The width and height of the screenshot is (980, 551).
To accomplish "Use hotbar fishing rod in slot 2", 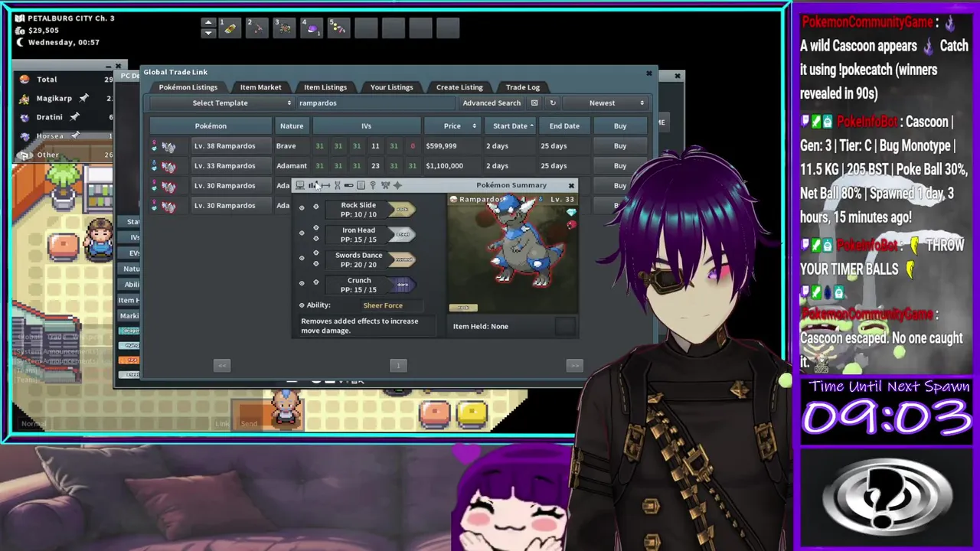I will (256, 28).
